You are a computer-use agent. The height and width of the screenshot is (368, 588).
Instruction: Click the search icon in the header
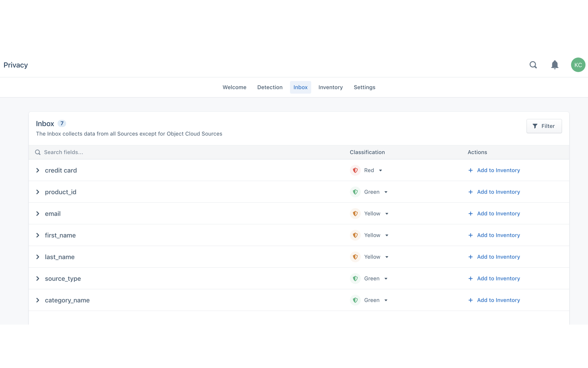[533, 64]
